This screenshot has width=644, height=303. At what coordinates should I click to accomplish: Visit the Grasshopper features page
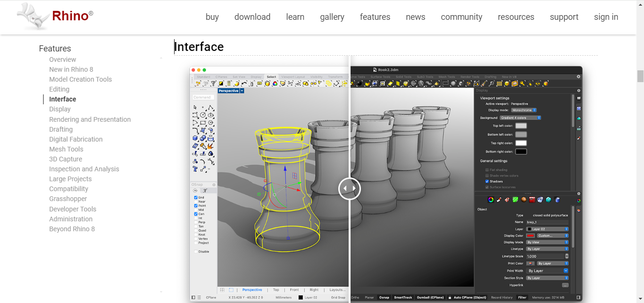tap(67, 199)
